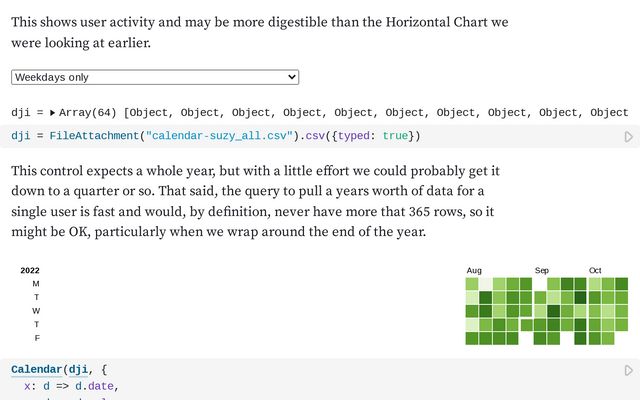This screenshot has width=640, height=400.
Task: Select the Sep month label on calendar
Action: [x=542, y=271]
